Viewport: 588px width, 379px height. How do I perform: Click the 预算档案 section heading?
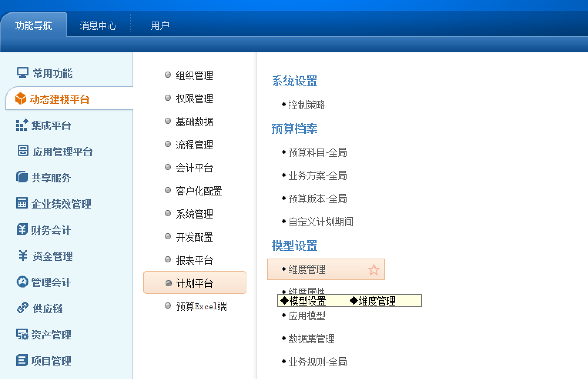coord(295,129)
